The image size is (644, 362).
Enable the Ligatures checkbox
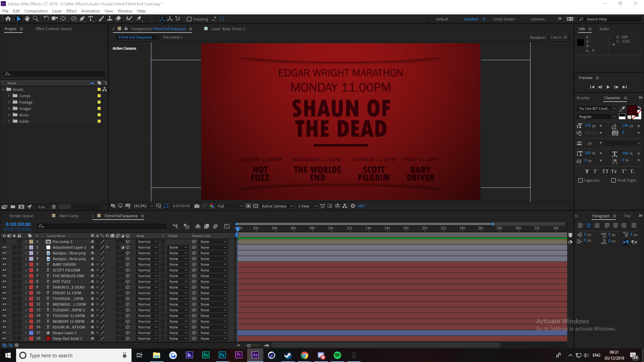pyautogui.click(x=581, y=180)
